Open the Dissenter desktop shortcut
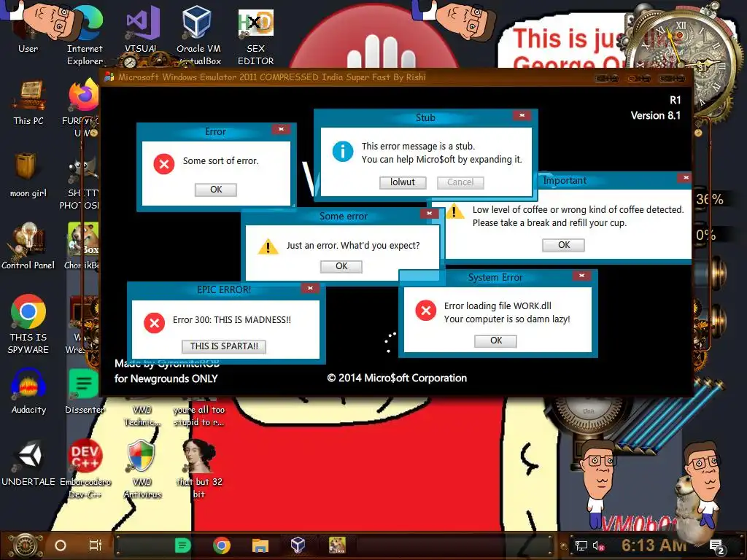The image size is (747, 560). click(x=84, y=392)
